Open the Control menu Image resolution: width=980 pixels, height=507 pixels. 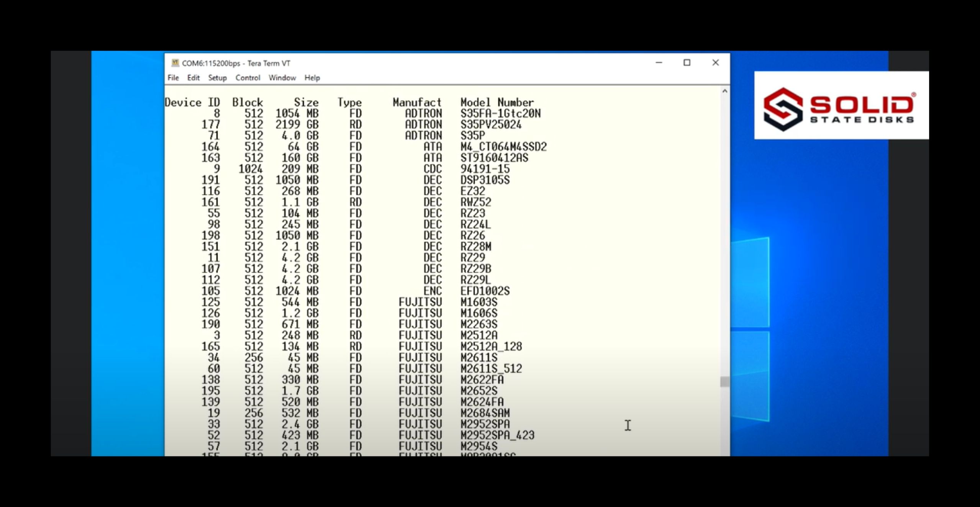coord(248,78)
